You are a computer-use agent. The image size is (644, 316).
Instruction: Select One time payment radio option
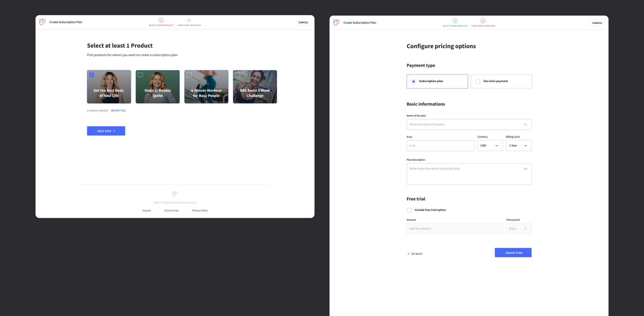tap(478, 81)
